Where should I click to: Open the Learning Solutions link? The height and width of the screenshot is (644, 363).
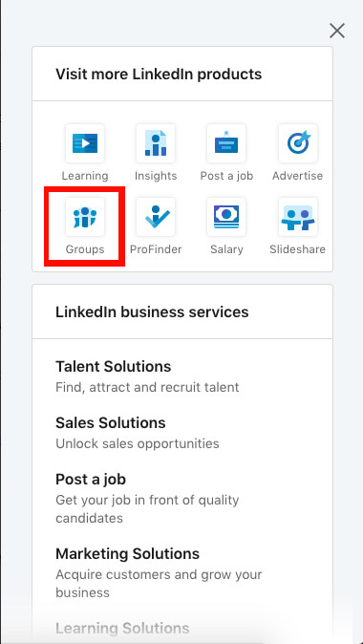(122, 628)
